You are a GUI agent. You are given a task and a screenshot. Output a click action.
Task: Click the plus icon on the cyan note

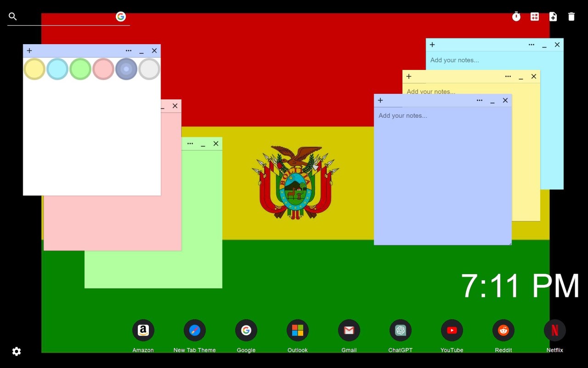(432, 45)
